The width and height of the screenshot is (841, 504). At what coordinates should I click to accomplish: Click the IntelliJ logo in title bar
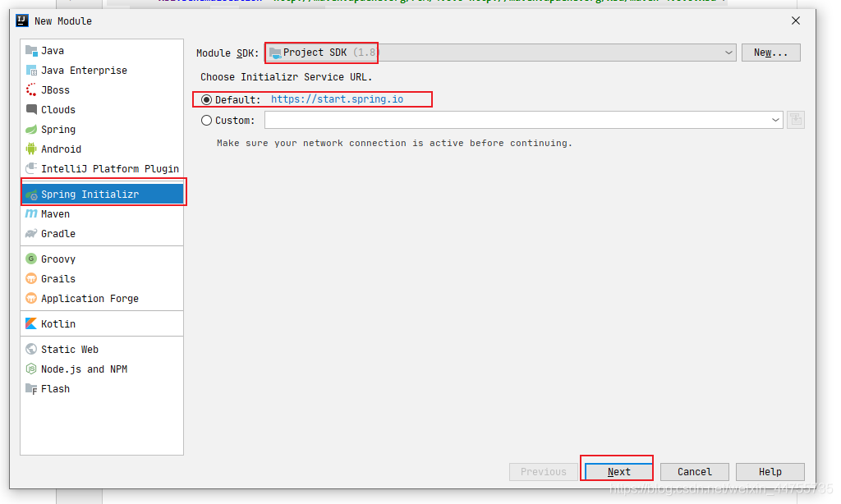click(22, 21)
